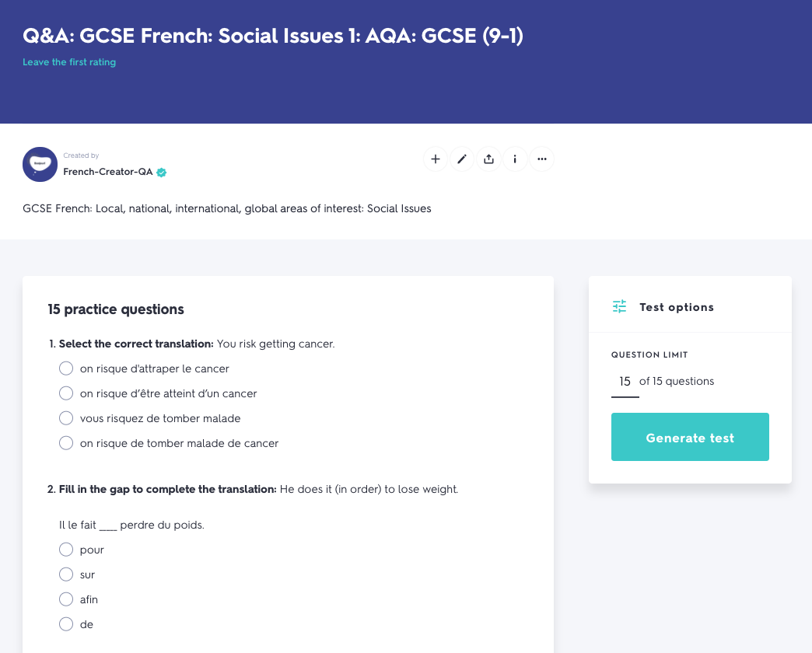812x653 pixels.
Task: Choose "sur" for question 2
Action: pos(66,574)
